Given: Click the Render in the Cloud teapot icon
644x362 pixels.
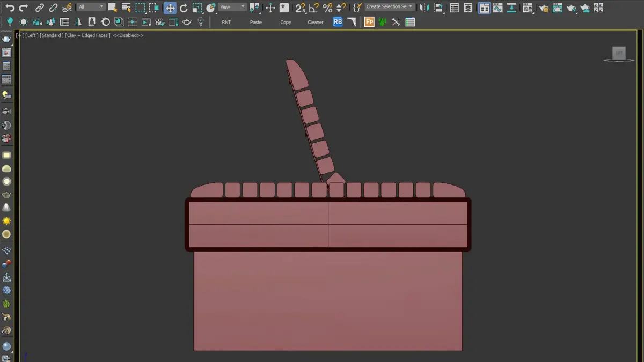Looking at the screenshot, I should [585, 8].
